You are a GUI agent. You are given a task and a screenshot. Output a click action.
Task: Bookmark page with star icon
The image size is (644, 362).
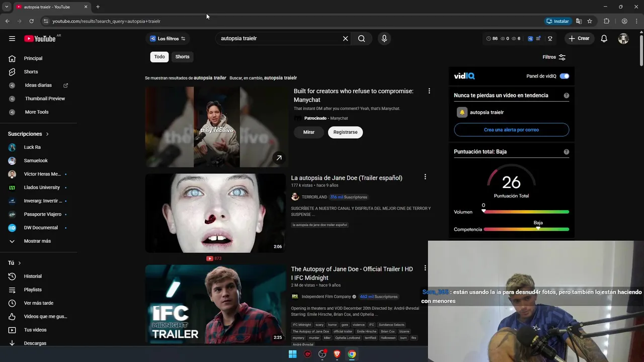coord(590,21)
